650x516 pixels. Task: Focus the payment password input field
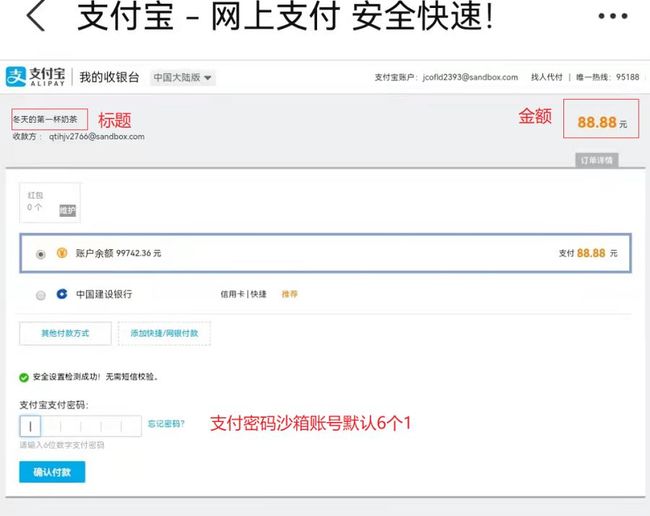(x=80, y=426)
